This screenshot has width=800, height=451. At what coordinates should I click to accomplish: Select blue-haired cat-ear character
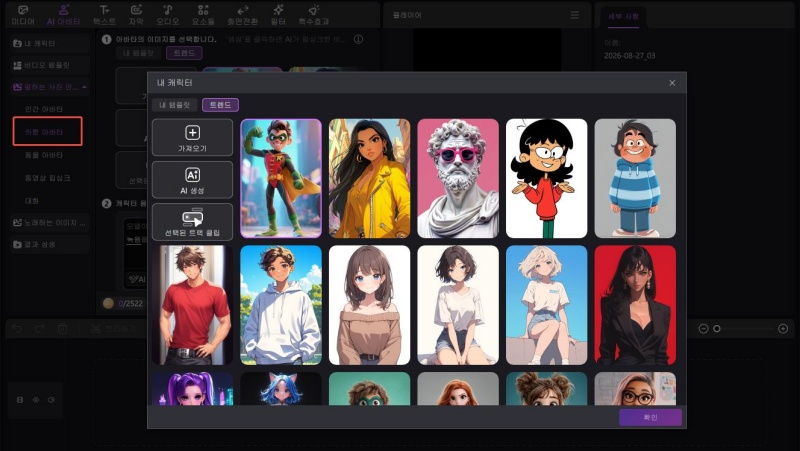click(281, 389)
